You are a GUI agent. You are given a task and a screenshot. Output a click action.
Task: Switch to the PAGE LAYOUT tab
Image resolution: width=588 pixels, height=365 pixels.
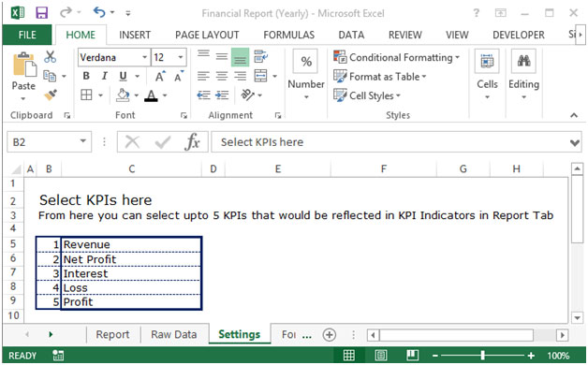pos(207,36)
